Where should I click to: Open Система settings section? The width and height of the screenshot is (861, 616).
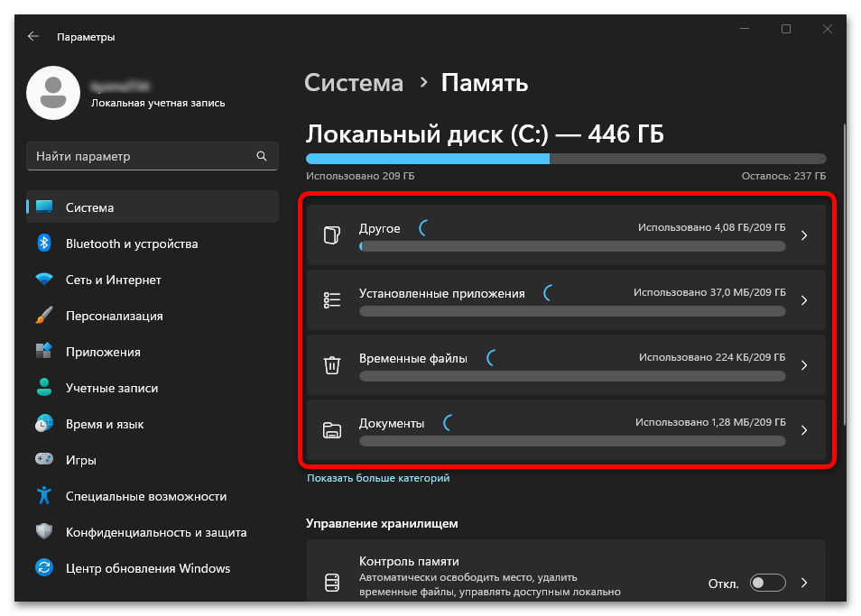[153, 207]
